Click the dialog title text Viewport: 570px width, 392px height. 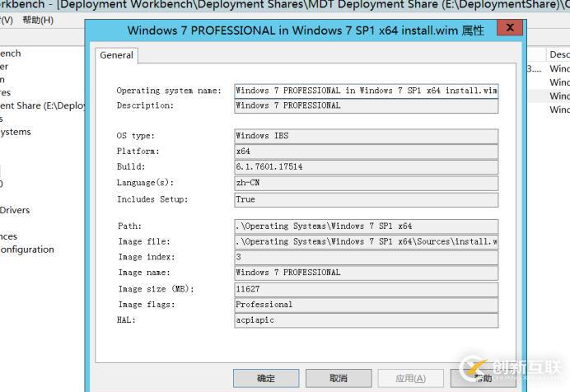[306, 30]
